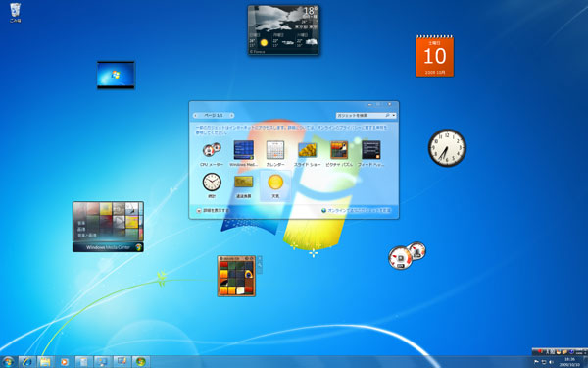Screen dimensions: 588x368
Task: Select the Currency gadget in gallery
Action: (243, 185)
